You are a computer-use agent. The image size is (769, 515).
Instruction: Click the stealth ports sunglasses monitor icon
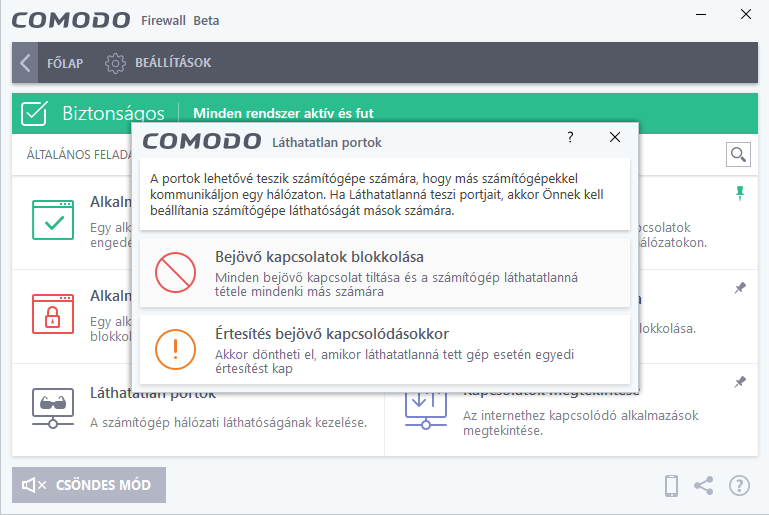(53, 408)
